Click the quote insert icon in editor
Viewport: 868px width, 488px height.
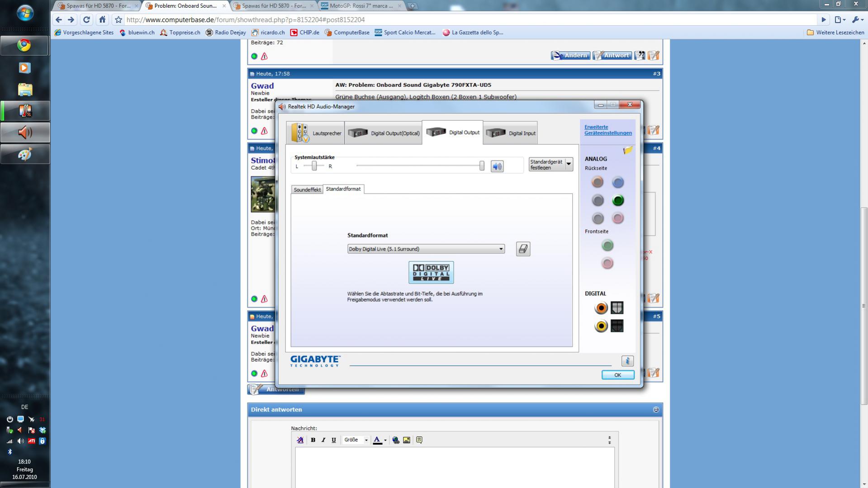coord(419,440)
